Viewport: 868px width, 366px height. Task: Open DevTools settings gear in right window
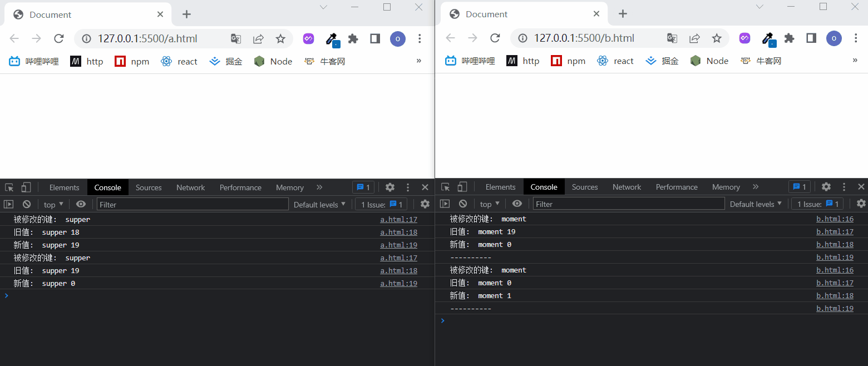[826, 187]
